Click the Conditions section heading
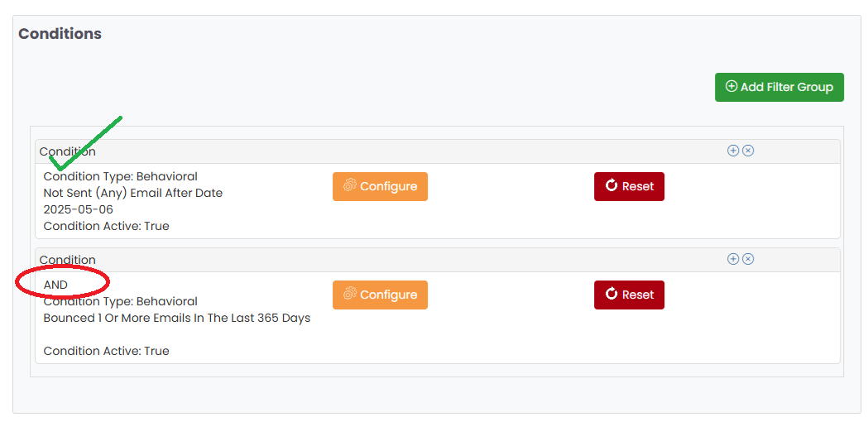 pyautogui.click(x=60, y=34)
